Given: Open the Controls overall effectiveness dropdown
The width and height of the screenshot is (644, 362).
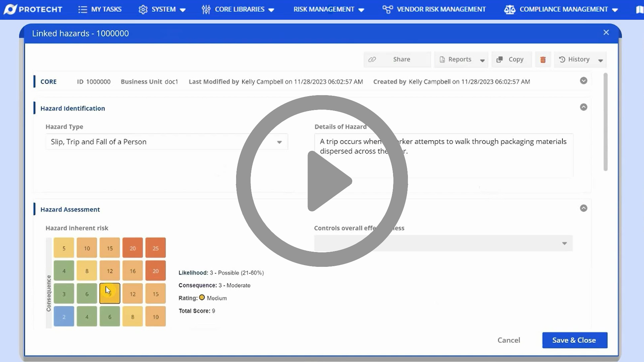Looking at the screenshot, I should click(565, 243).
